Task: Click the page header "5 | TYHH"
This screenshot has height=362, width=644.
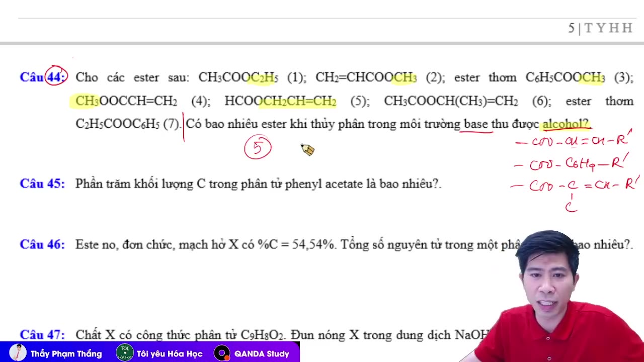Action: (600, 28)
